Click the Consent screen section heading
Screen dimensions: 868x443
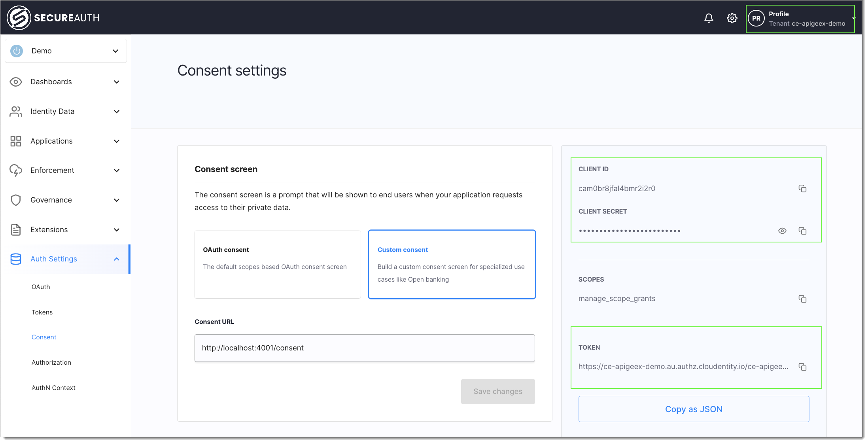226,169
